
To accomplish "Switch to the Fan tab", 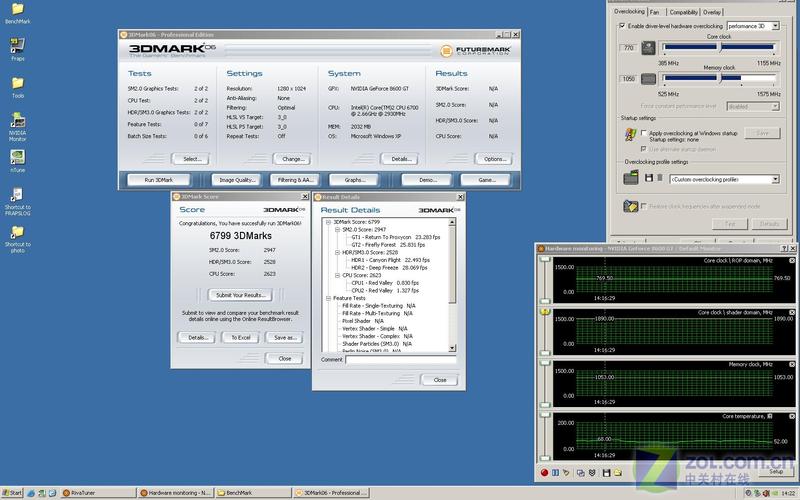I will click(x=655, y=12).
